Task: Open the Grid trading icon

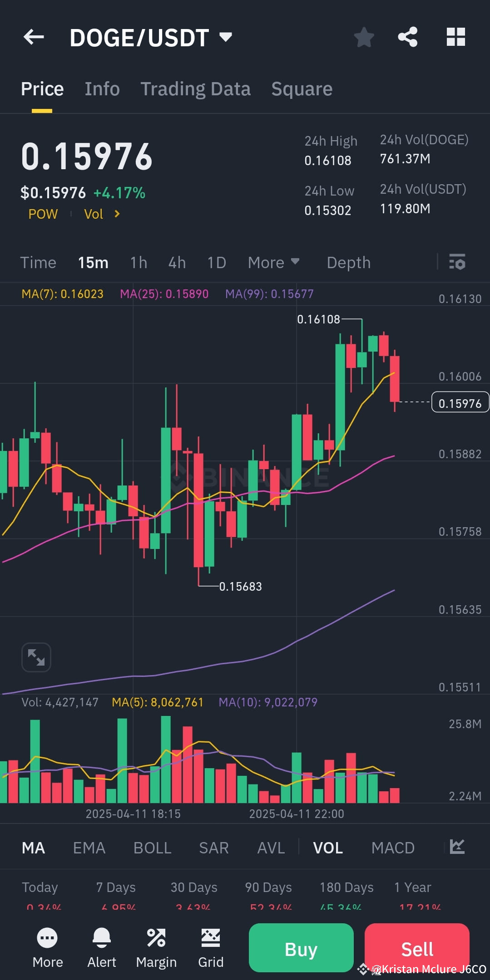Action: click(x=211, y=947)
